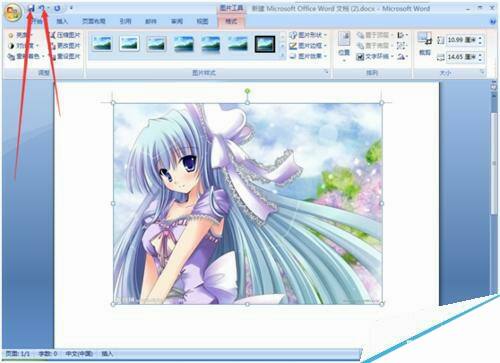Open the 重新着色 recolor options
500x363 pixels.
click(x=26, y=56)
